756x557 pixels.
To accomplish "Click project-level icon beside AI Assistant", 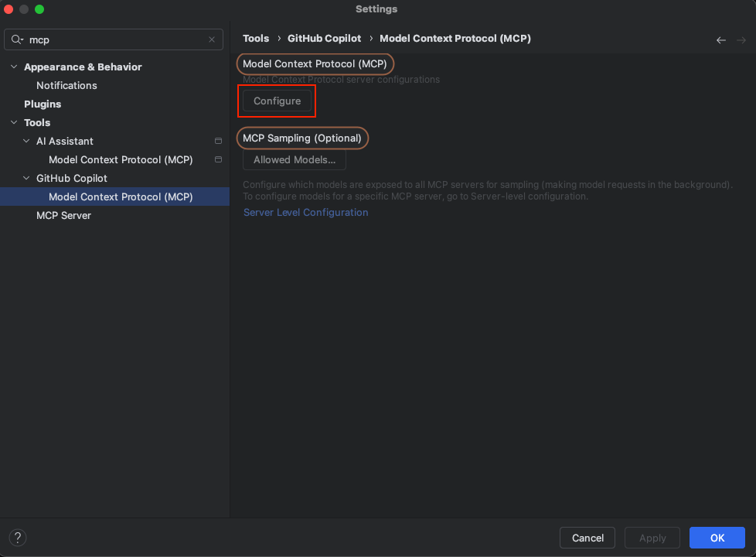I will coord(219,141).
